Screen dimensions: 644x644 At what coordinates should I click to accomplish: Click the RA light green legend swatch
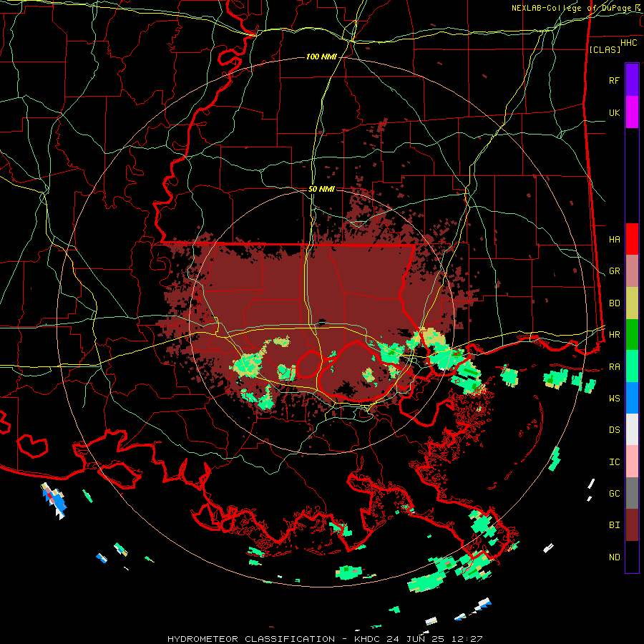pos(632,366)
